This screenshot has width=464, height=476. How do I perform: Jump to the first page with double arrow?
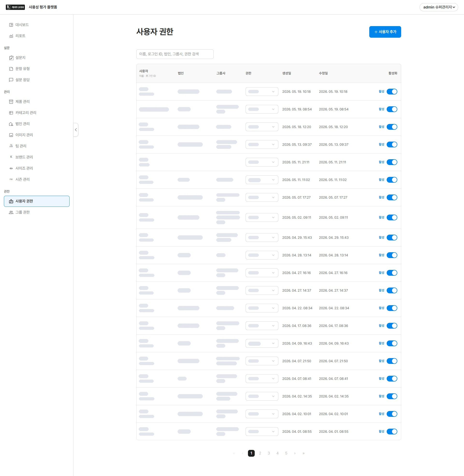[x=234, y=453]
